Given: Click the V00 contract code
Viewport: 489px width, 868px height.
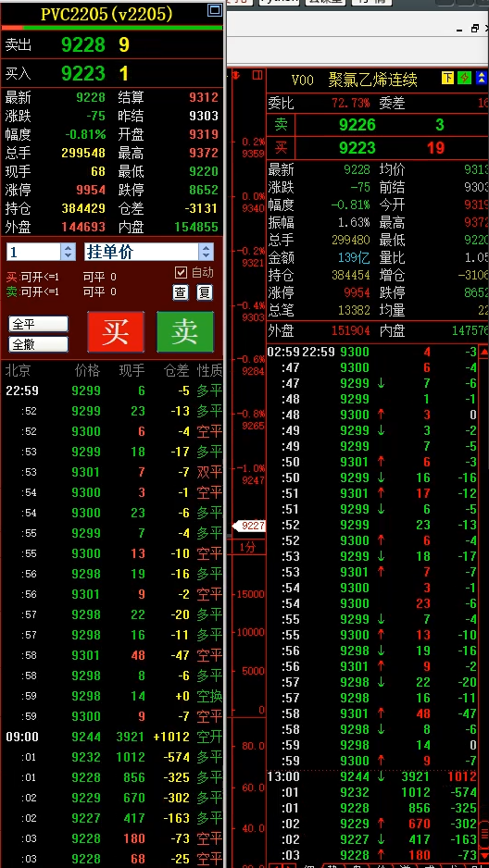Looking at the screenshot, I should click(x=302, y=81).
